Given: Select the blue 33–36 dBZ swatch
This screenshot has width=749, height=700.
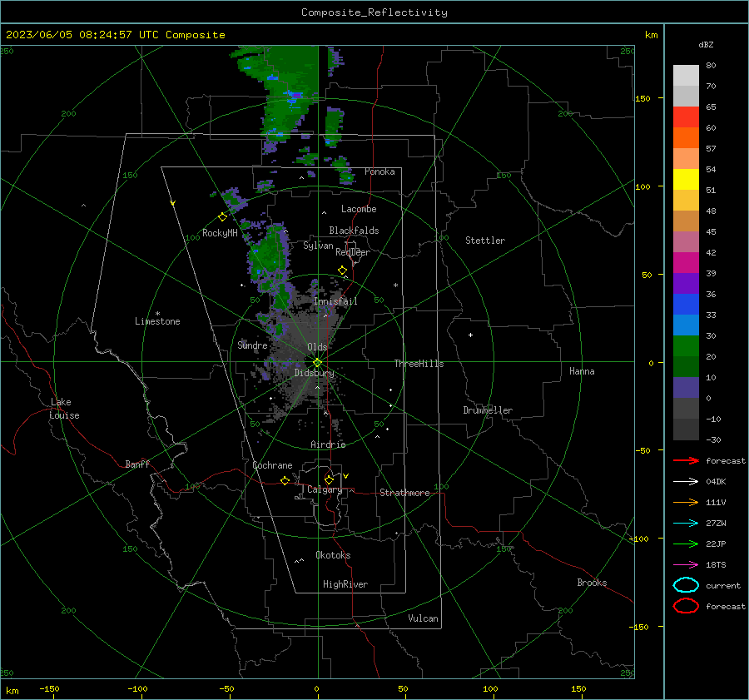Looking at the screenshot, I should pyautogui.click(x=686, y=305).
